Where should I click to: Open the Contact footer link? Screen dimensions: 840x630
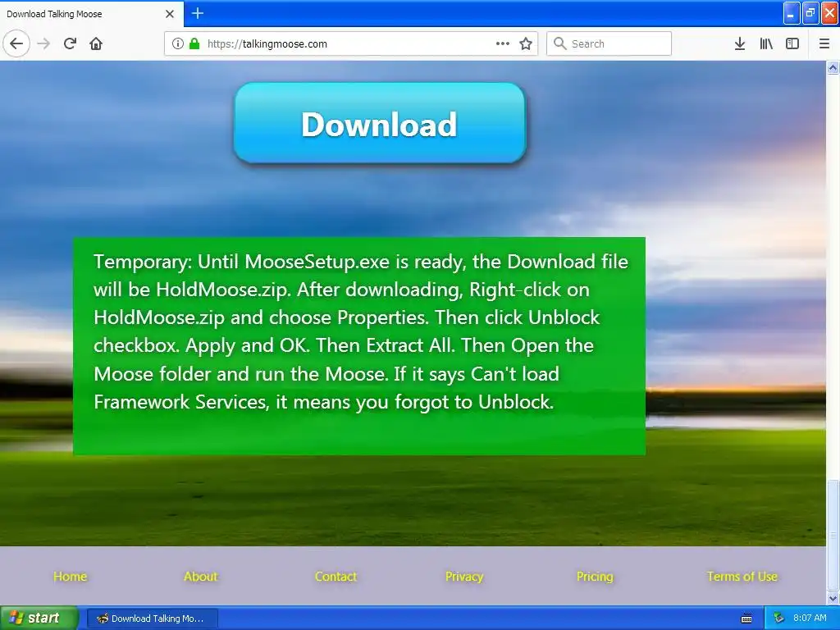coord(336,577)
